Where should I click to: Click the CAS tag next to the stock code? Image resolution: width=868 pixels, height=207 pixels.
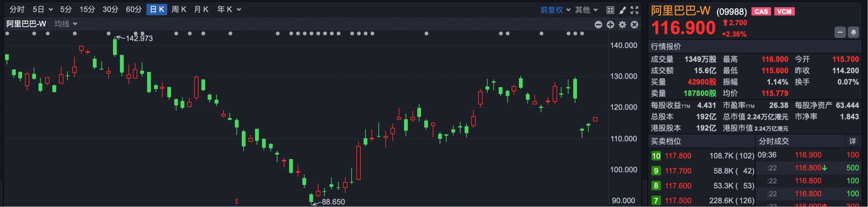pos(761,11)
